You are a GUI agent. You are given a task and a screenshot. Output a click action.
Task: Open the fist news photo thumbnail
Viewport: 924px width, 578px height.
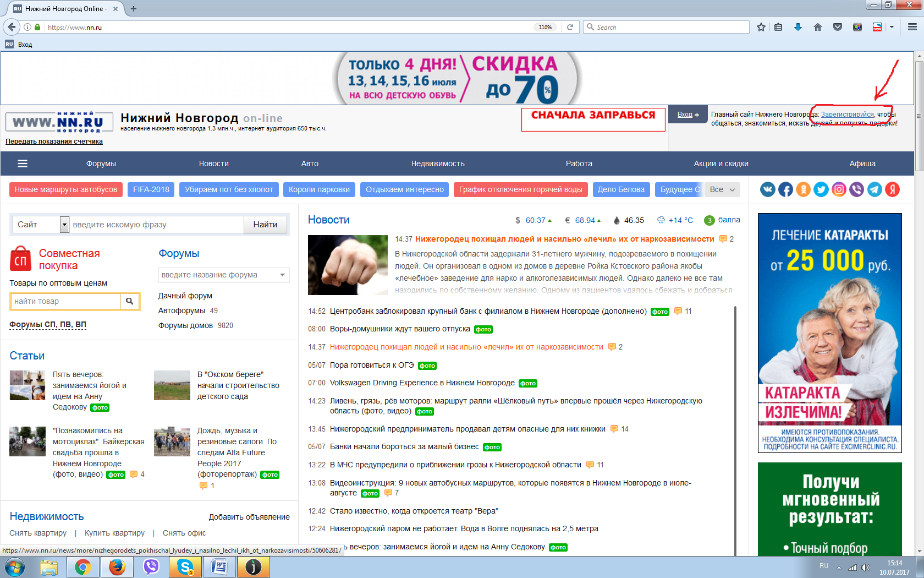(348, 265)
